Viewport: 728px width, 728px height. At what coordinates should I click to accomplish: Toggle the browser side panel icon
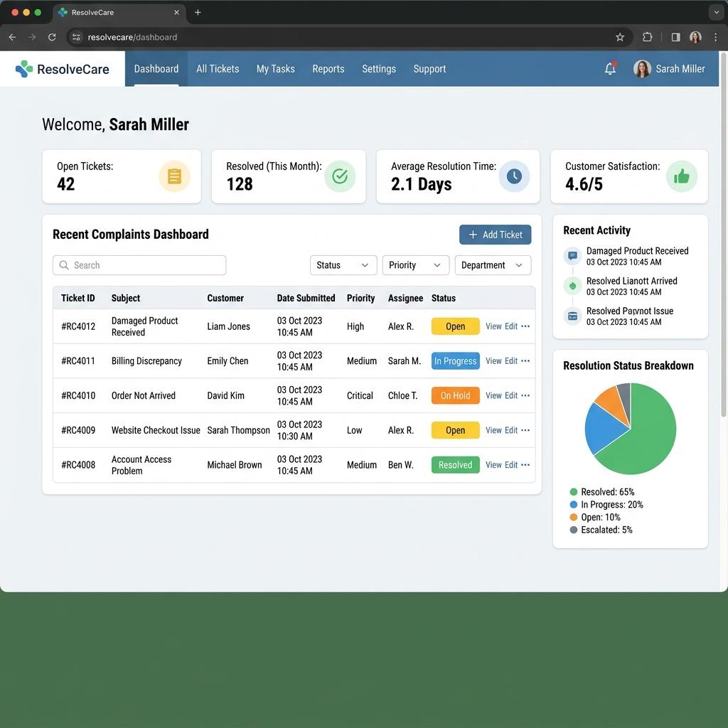[675, 37]
